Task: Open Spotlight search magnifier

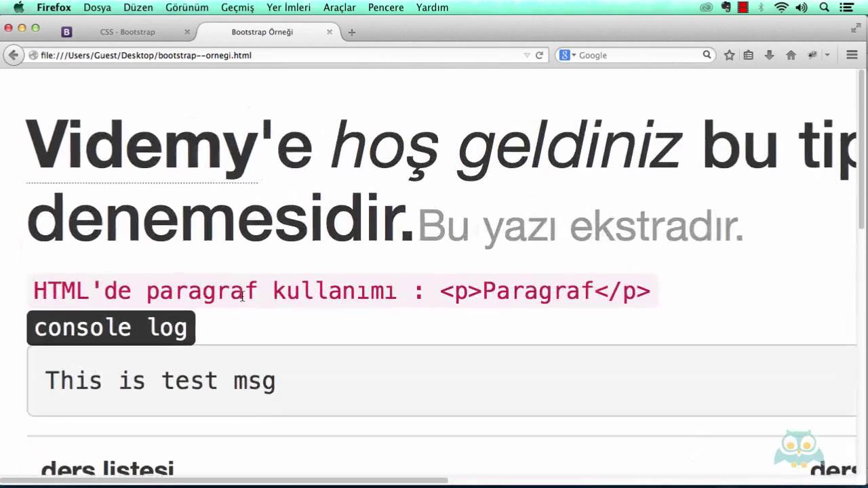Action: (x=825, y=7)
